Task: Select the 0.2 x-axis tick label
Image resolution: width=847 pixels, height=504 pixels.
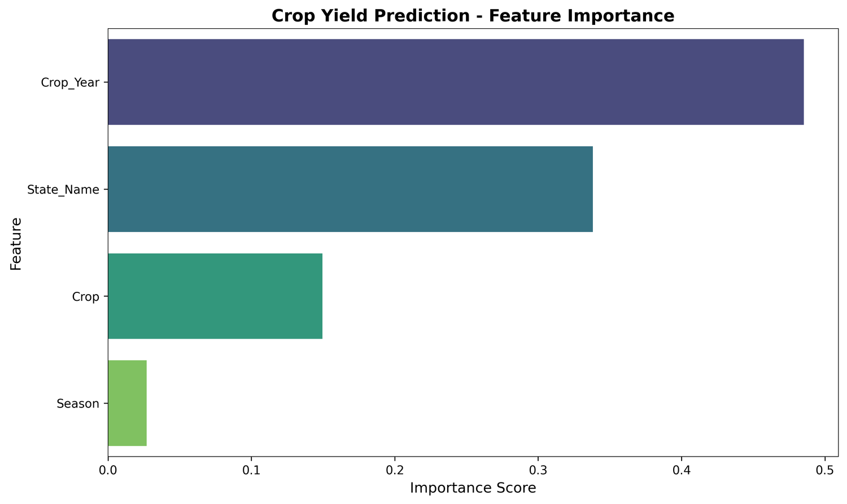Action: tap(395, 470)
